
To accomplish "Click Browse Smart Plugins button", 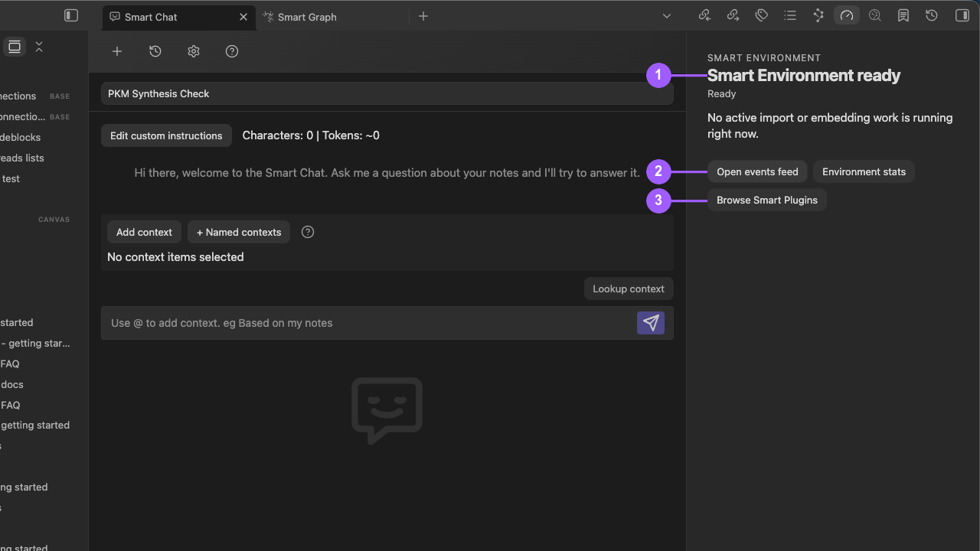I will point(767,200).
